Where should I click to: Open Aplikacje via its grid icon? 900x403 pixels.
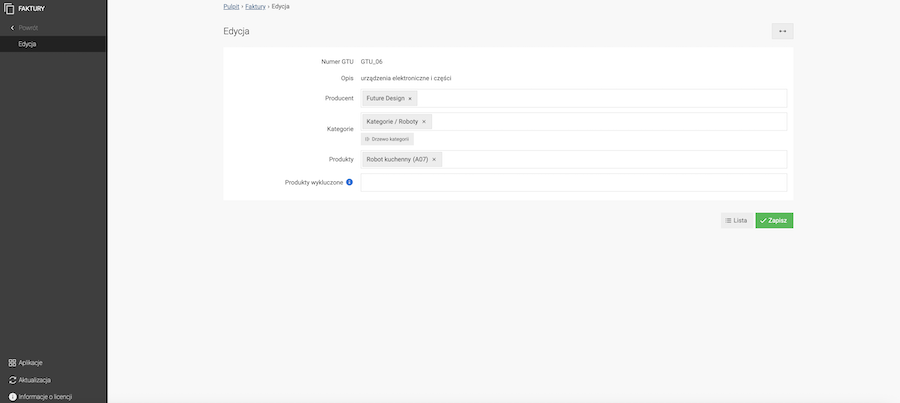pos(11,363)
